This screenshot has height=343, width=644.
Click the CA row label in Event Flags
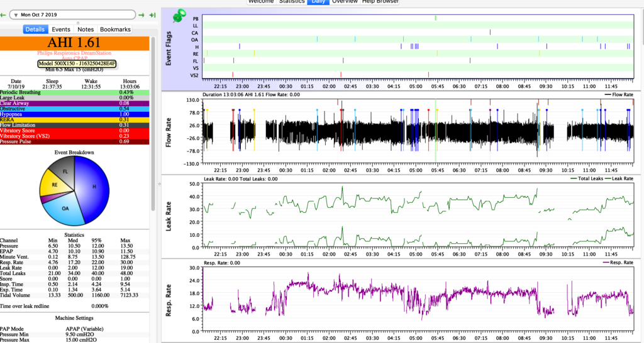point(195,33)
